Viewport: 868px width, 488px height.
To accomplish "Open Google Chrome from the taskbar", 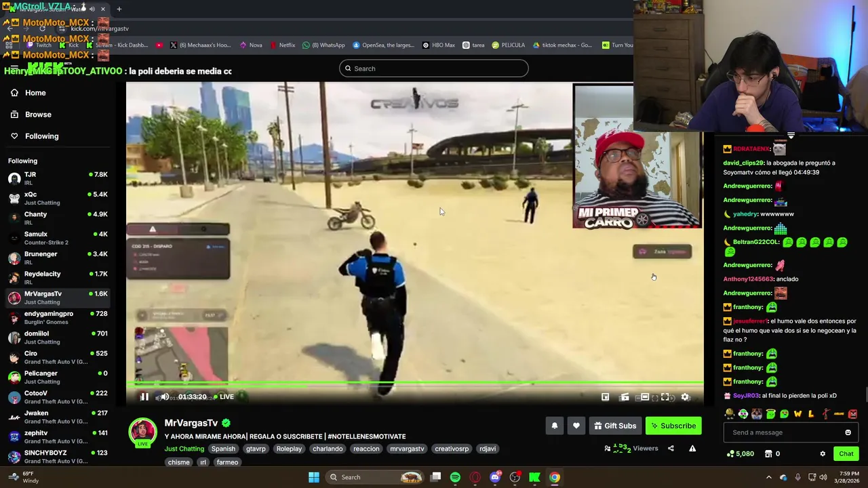I will tap(555, 477).
